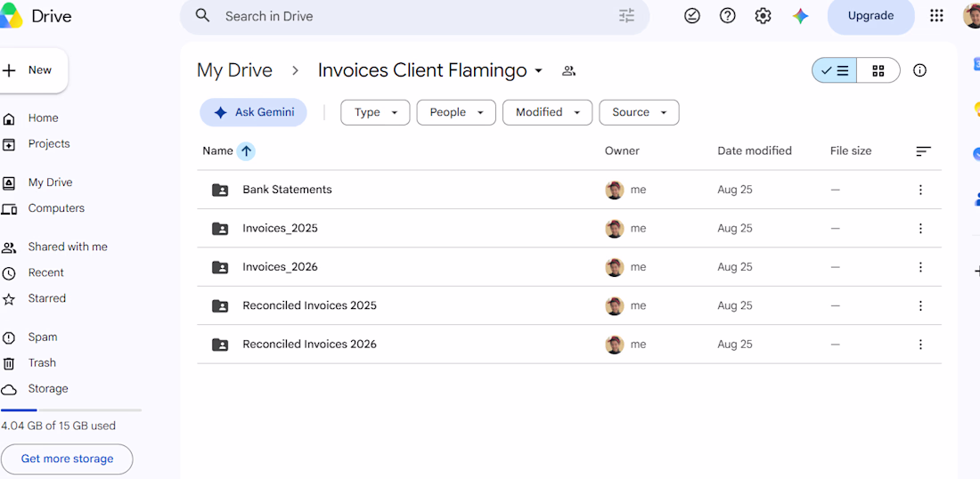
Task: Open the sort options icon beside File size
Action: (x=923, y=151)
